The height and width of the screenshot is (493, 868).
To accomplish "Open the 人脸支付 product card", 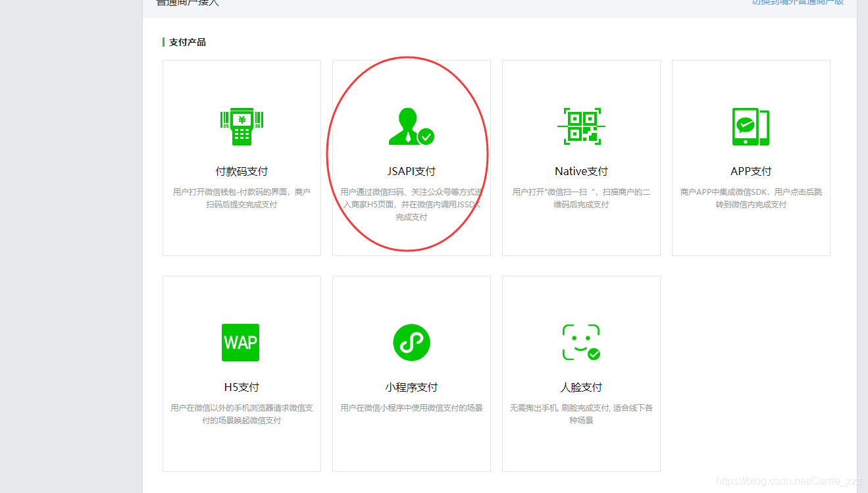I will click(x=580, y=374).
